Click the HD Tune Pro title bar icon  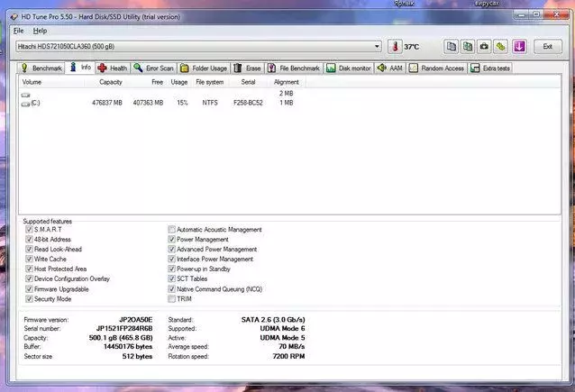coord(14,17)
